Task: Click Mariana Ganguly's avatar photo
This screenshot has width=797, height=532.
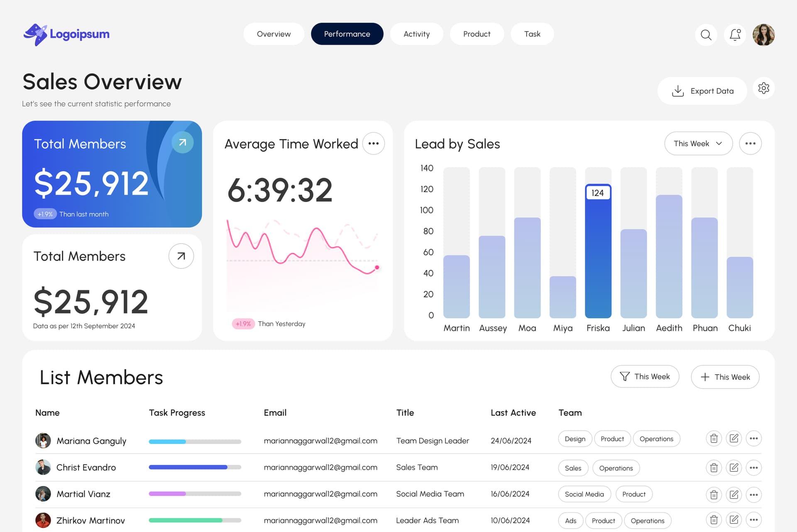Action: pos(43,441)
